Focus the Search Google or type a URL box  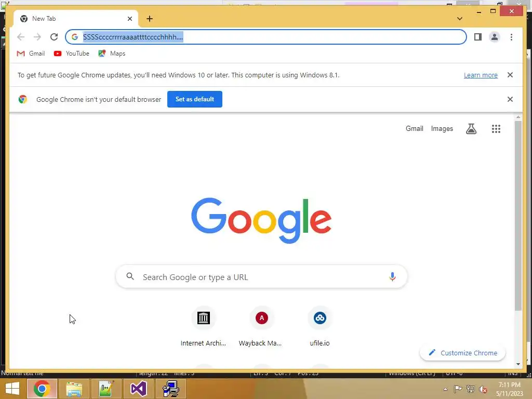click(261, 277)
